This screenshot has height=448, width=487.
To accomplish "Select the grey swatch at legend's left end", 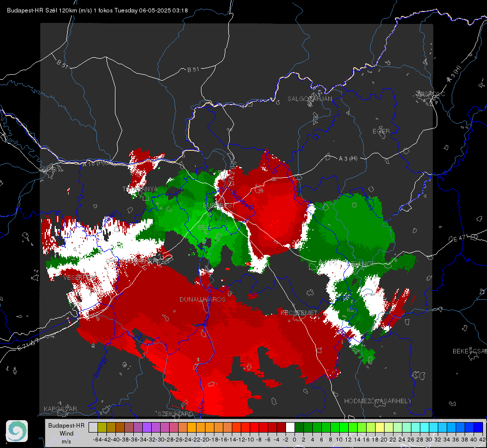I will (x=93, y=428).
